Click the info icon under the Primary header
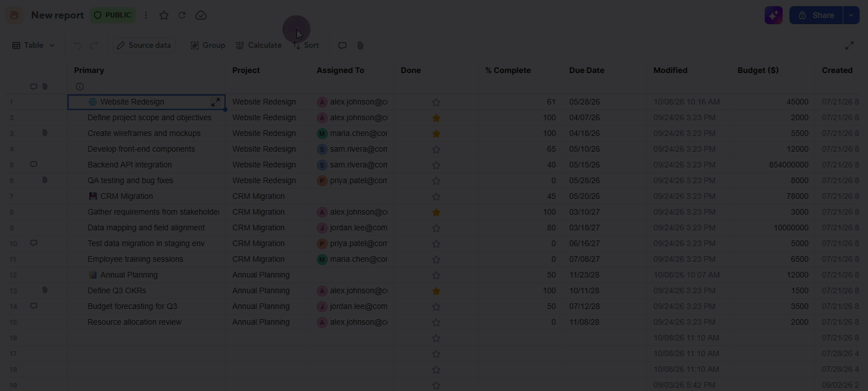 80,87
